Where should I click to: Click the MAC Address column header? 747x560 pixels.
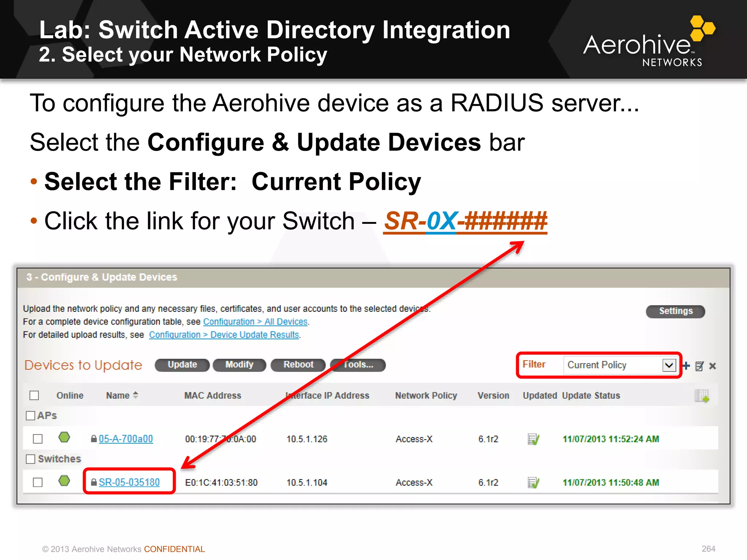(x=213, y=396)
